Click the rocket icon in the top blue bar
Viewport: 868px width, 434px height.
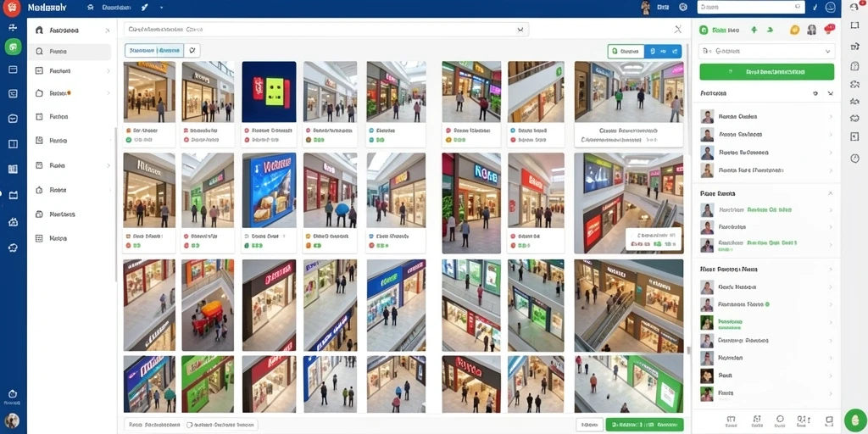tap(144, 8)
